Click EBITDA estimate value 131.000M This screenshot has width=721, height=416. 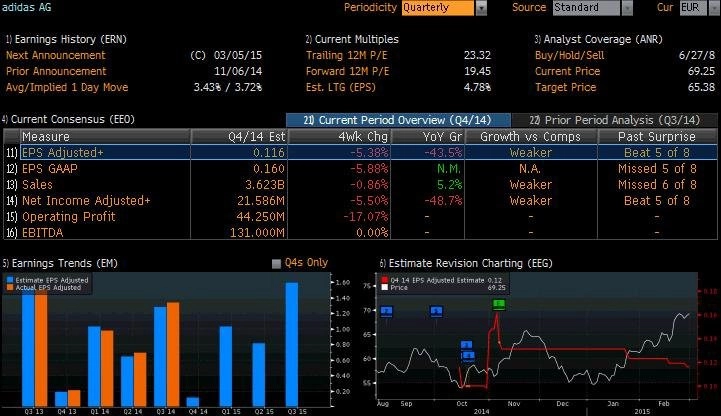(x=257, y=233)
